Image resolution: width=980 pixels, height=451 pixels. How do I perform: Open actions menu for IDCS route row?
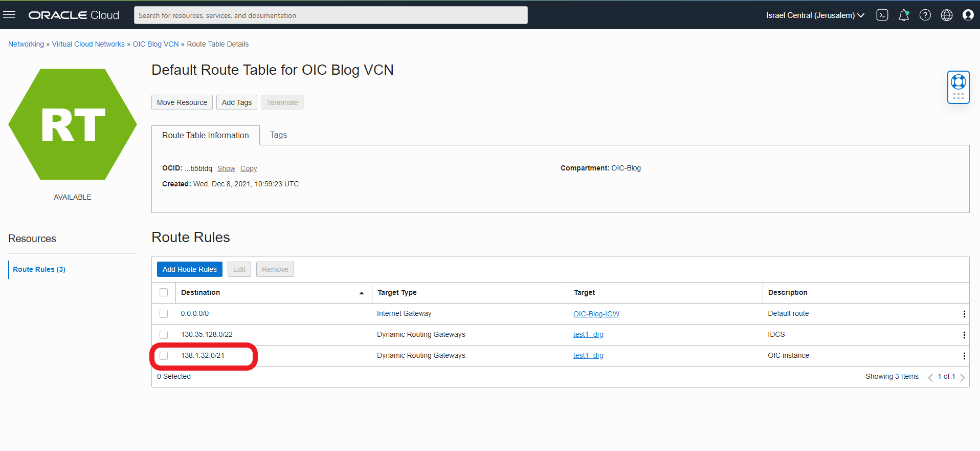click(964, 335)
